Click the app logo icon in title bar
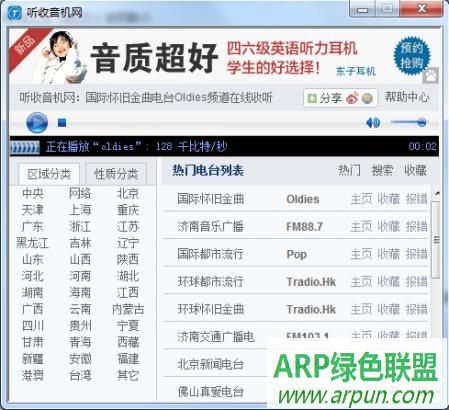 pyautogui.click(x=14, y=13)
